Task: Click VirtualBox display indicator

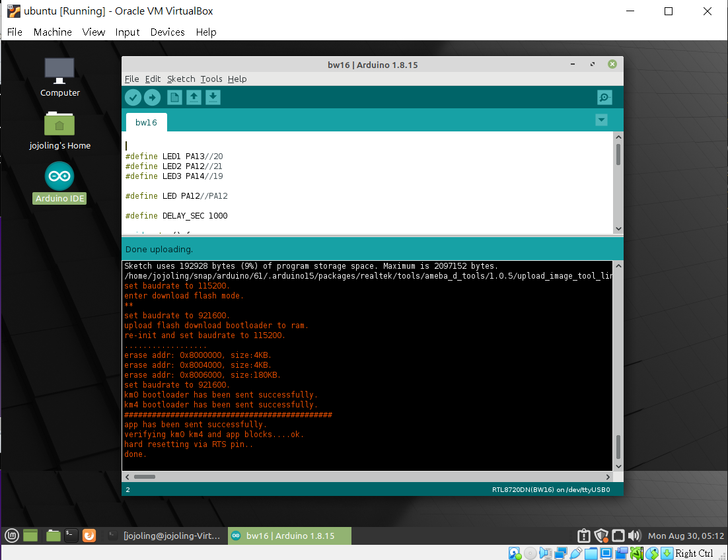Action: click(x=606, y=553)
